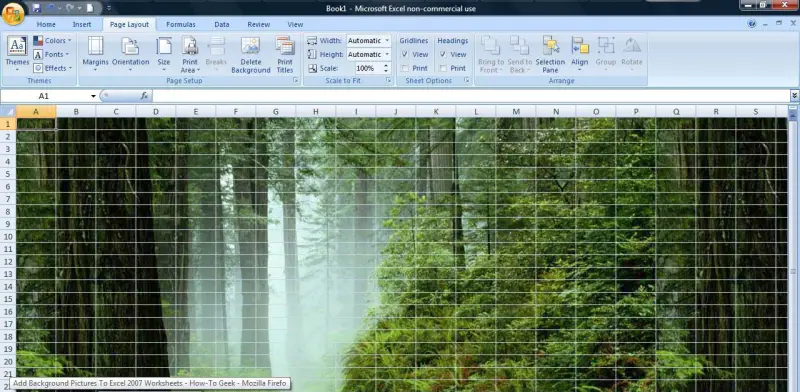800x392 pixels.
Task: Click the Delete Background icon
Action: point(251,46)
